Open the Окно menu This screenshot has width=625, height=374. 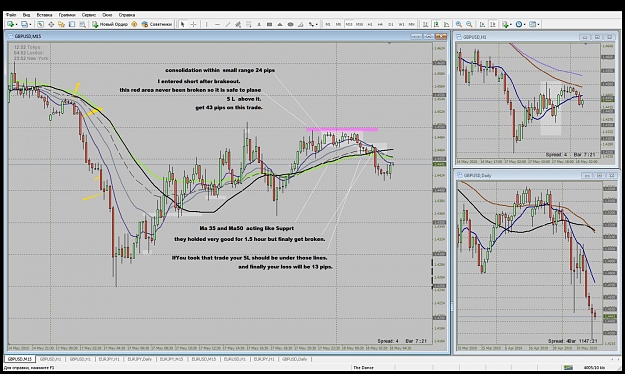[x=107, y=15]
